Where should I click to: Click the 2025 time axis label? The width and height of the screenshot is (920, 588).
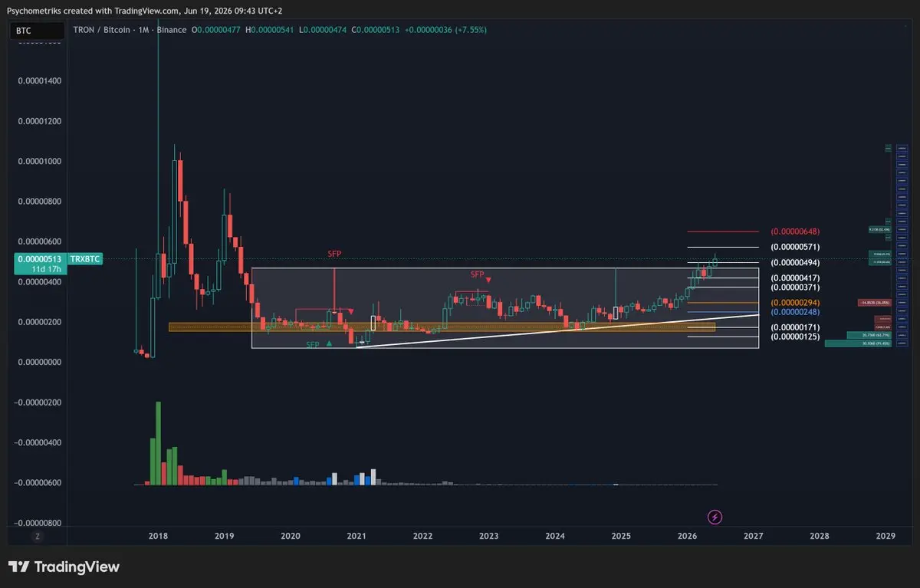click(x=621, y=537)
